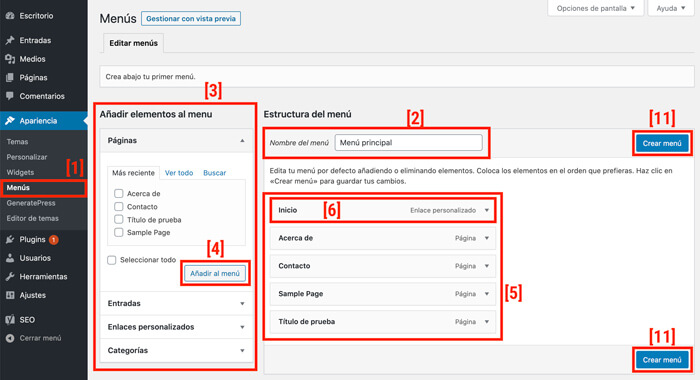
Task: Check the Sample Page checkbox
Action: pos(119,232)
